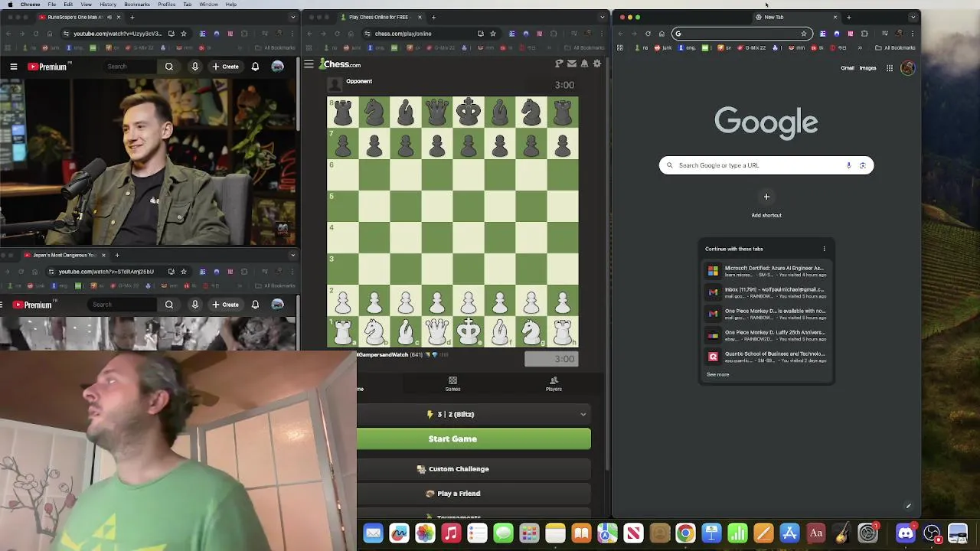Click the YouTube Premium logo in top window

click(47, 67)
